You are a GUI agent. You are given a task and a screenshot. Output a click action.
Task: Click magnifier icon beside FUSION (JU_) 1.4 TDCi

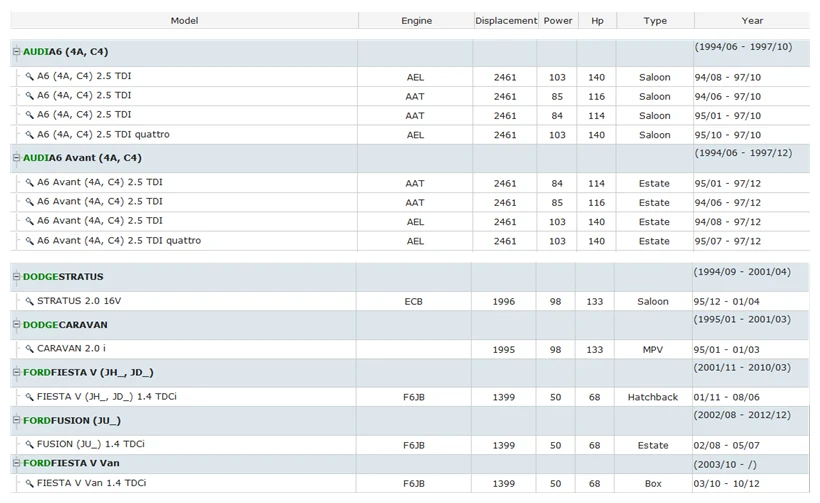[29, 444]
